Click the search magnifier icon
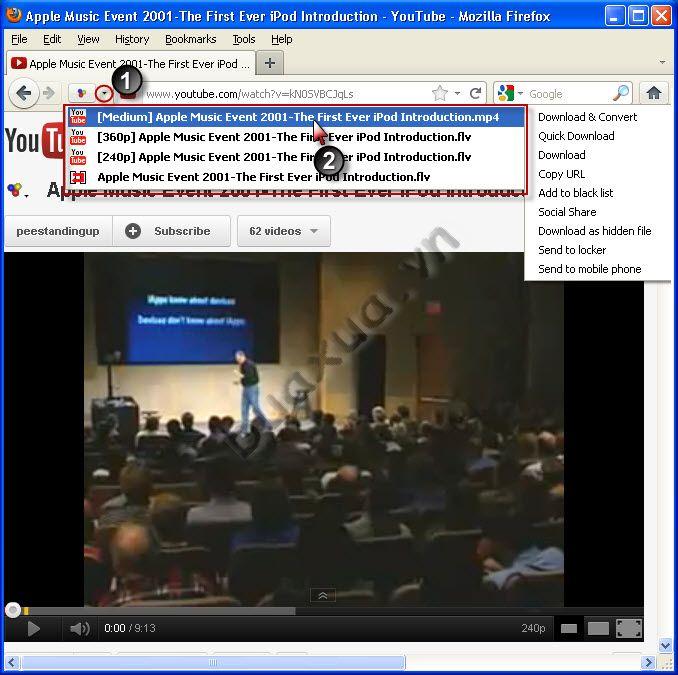The image size is (678, 675). [621, 93]
